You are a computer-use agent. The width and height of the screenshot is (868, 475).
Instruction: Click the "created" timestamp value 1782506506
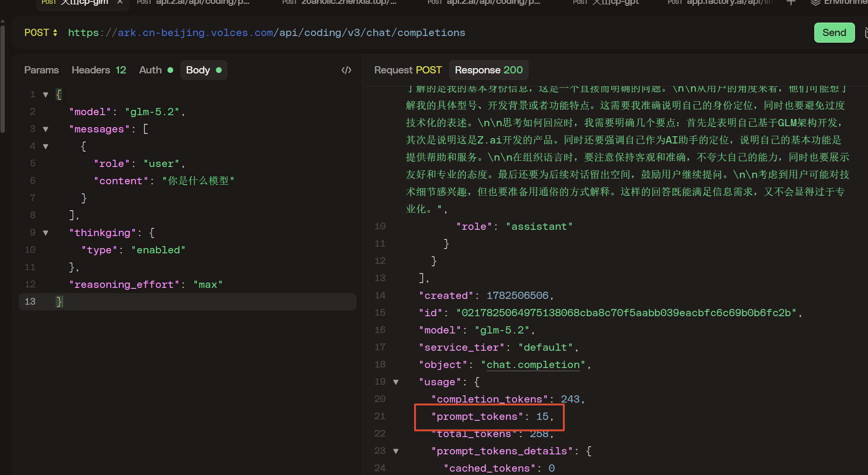(517, 296)
